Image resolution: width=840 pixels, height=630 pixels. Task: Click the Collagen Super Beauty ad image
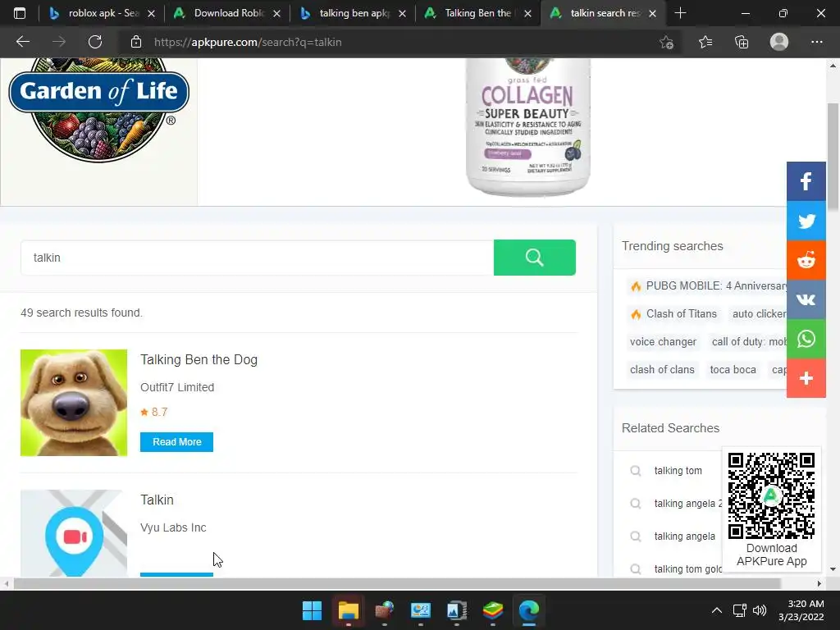click(528, 127)
